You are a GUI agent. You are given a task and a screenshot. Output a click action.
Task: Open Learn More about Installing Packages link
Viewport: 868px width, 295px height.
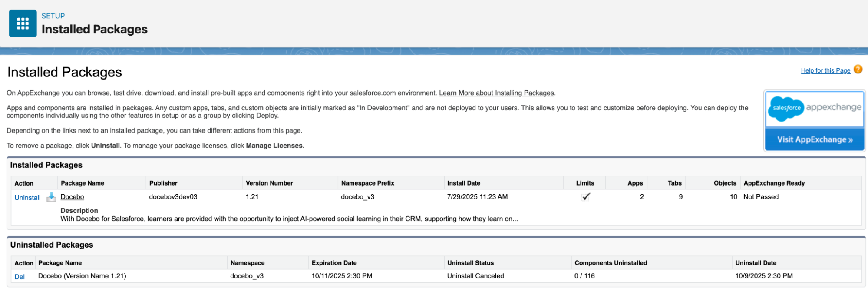click(496, 93)
